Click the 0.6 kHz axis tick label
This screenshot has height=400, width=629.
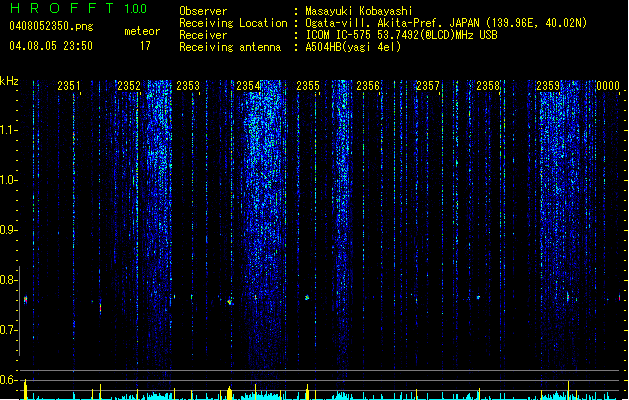click(x=7, y=380)
